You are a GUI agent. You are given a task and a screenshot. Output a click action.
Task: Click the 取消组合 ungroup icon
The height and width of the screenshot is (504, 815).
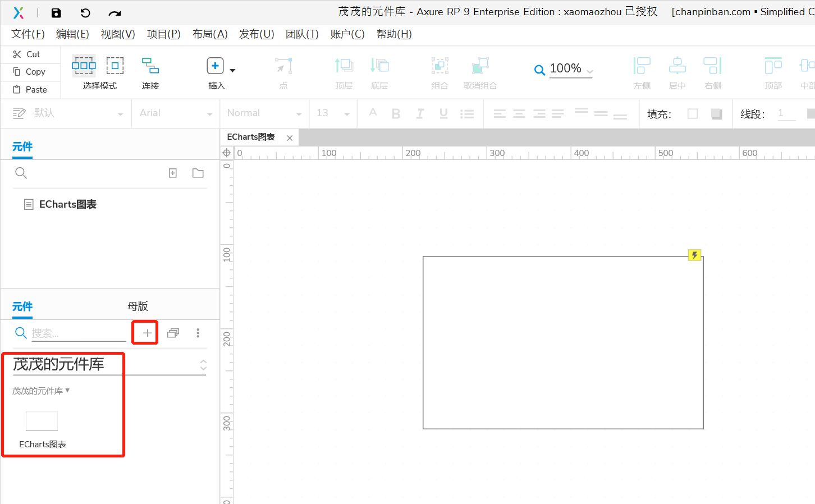[480, 66]
